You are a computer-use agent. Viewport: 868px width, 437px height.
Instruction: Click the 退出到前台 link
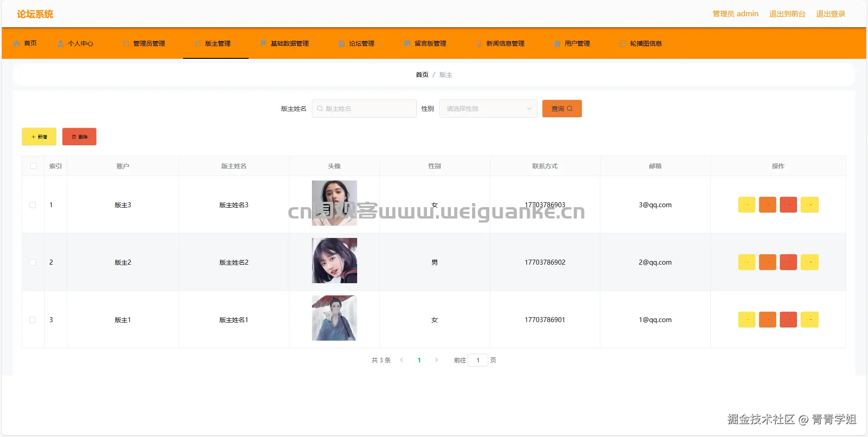point(787,14)
